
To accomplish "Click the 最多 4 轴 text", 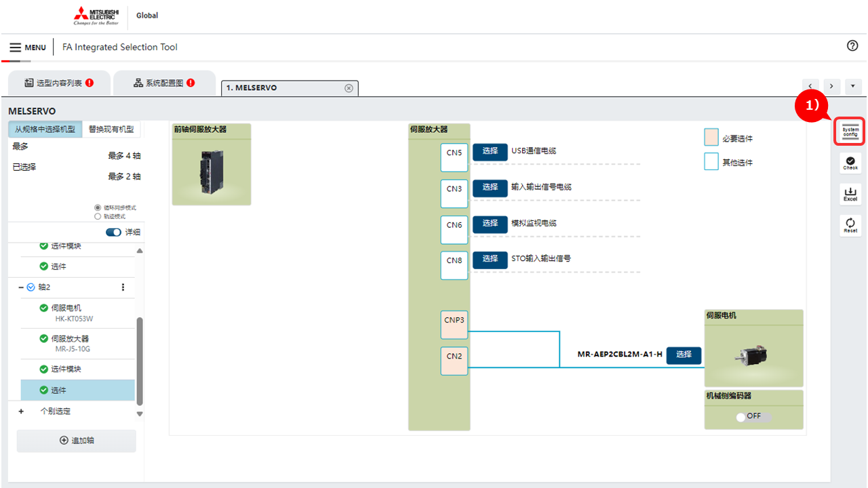I will coord(124,156).
